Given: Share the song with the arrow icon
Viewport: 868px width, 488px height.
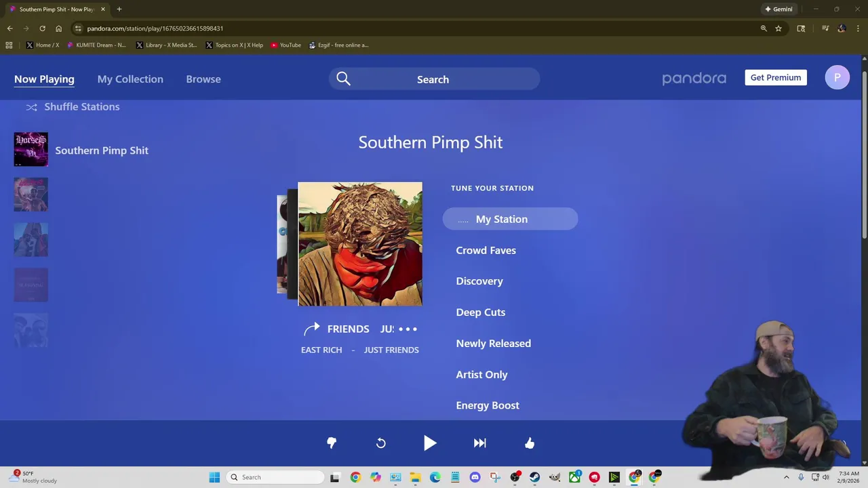Looking at the screenshot, I should (312, 329).
